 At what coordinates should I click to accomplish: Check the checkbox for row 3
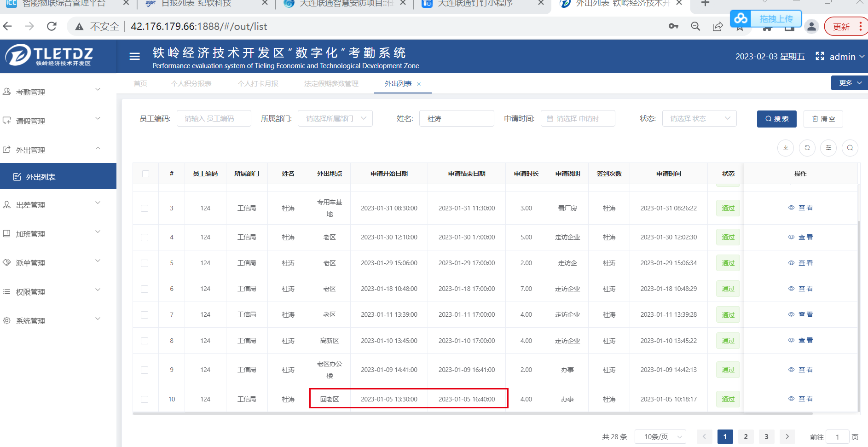click(x=145, y=208)
